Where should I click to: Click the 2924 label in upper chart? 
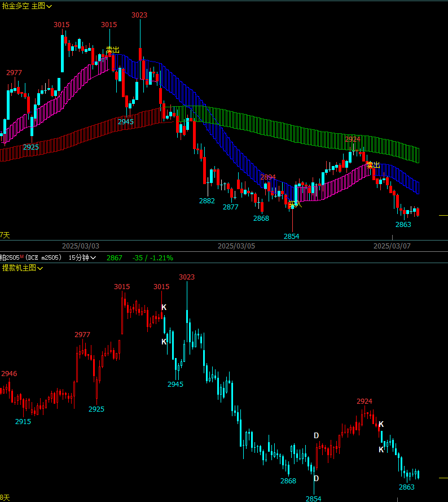coord(353,139)
